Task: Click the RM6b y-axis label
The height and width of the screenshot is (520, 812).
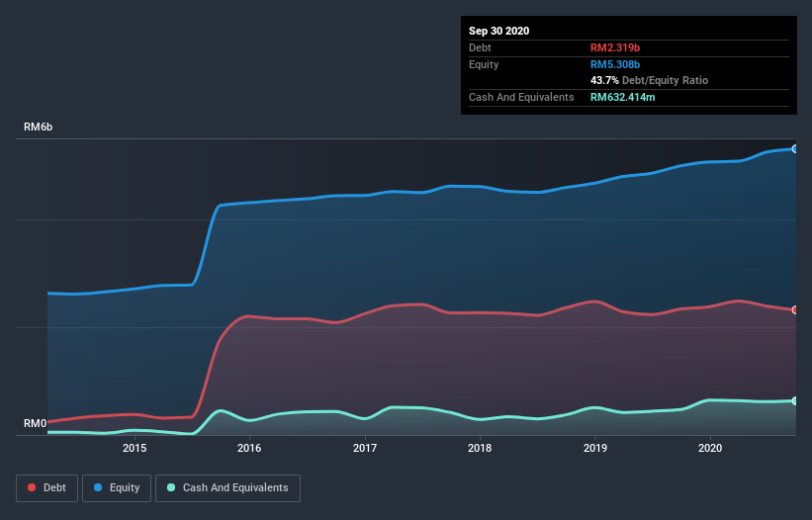Action: point(38,127)
